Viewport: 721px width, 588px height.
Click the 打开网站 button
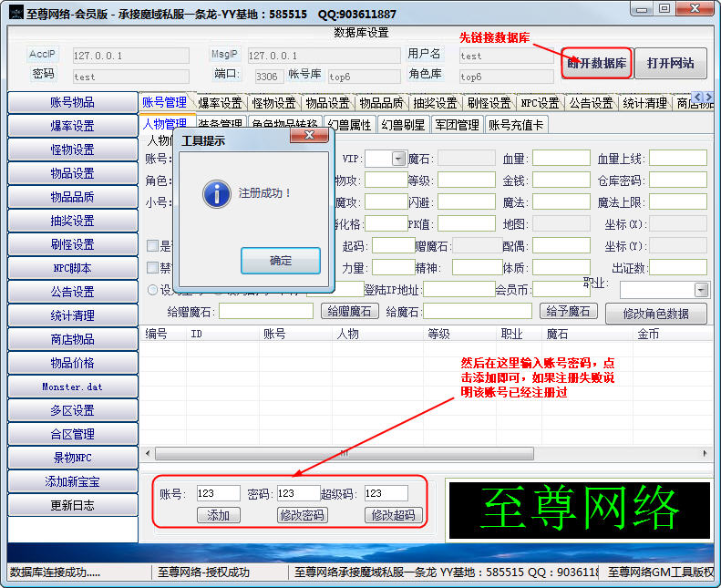pos(670,64)
